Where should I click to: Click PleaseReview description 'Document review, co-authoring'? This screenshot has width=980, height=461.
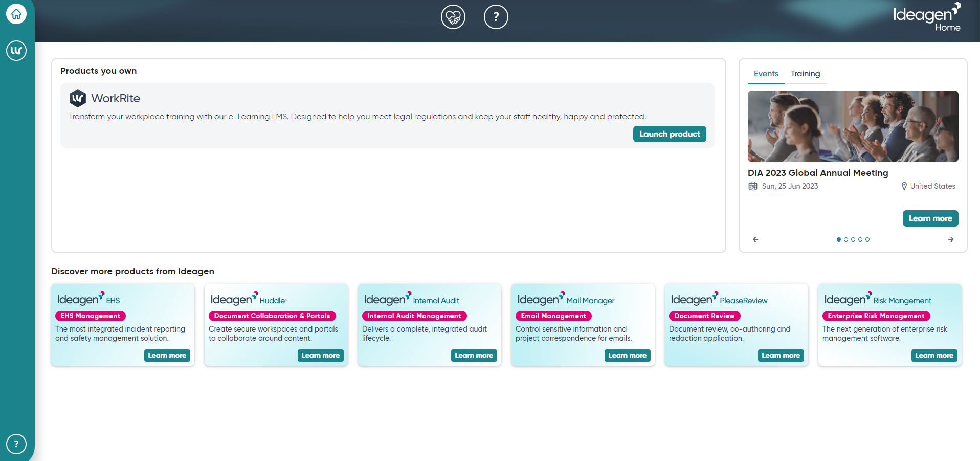730,334
